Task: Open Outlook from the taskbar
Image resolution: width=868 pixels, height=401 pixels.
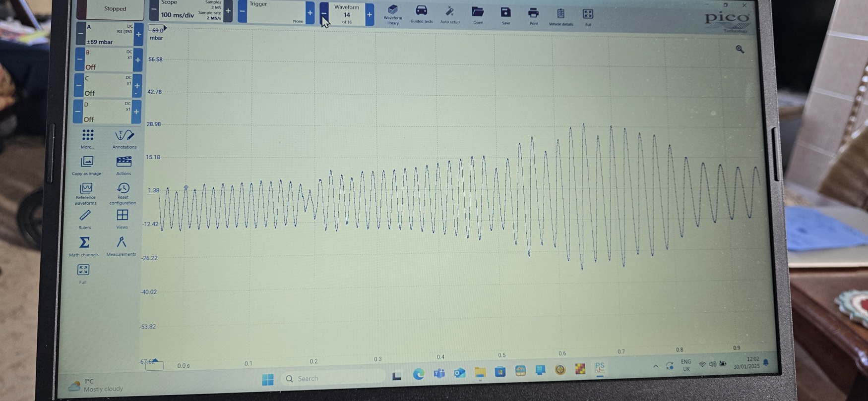Action: click(459, 373)
